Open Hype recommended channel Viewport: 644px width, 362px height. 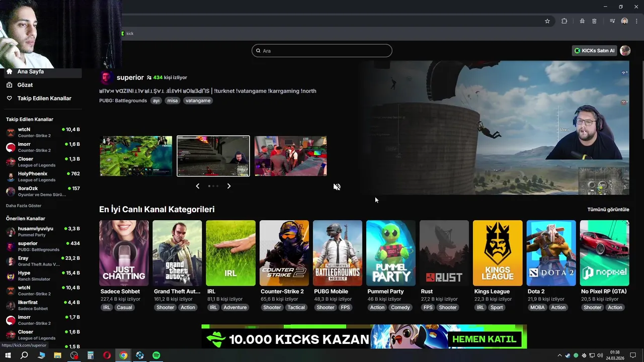coord(43,276)
